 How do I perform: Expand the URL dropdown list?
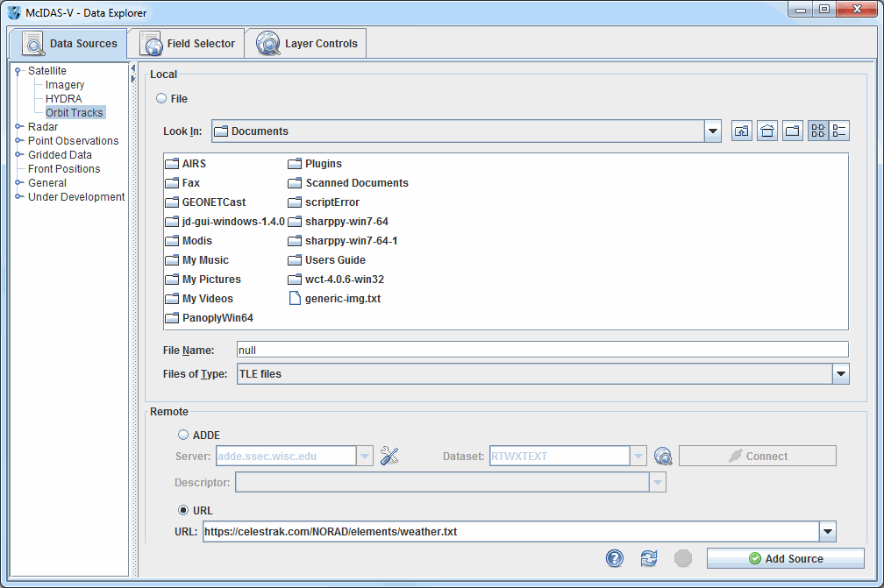pos(826,532)
